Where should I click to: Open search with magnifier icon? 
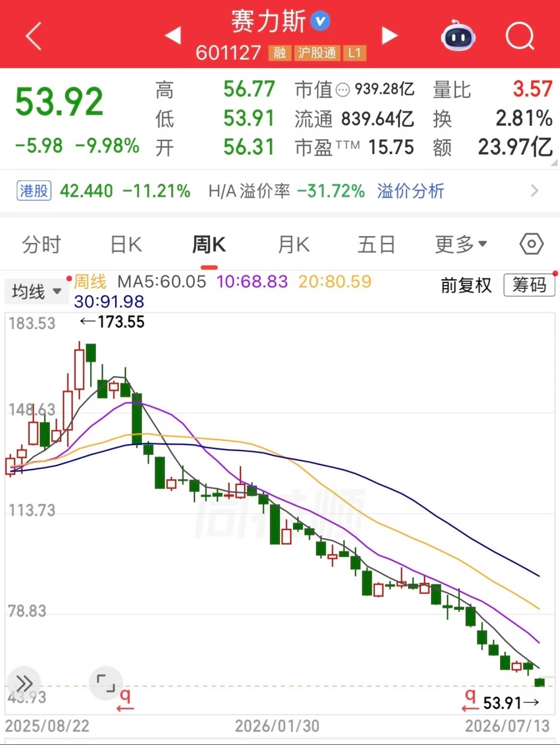tap(520, 36)
